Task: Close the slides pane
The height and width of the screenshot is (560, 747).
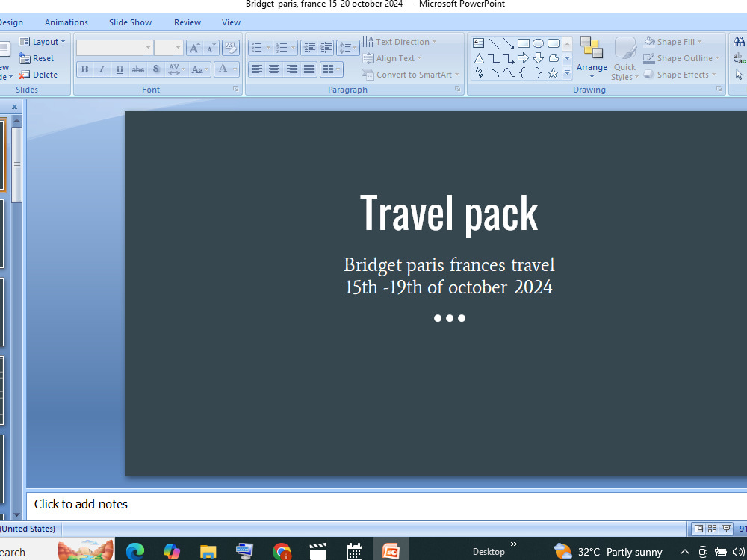Action: point(14,107)
